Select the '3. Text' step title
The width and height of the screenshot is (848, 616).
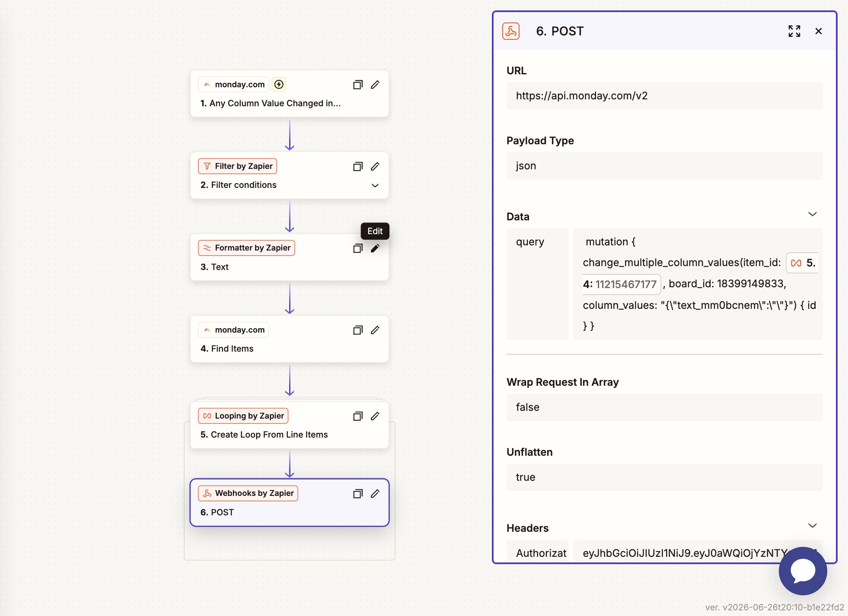(214, 267)
